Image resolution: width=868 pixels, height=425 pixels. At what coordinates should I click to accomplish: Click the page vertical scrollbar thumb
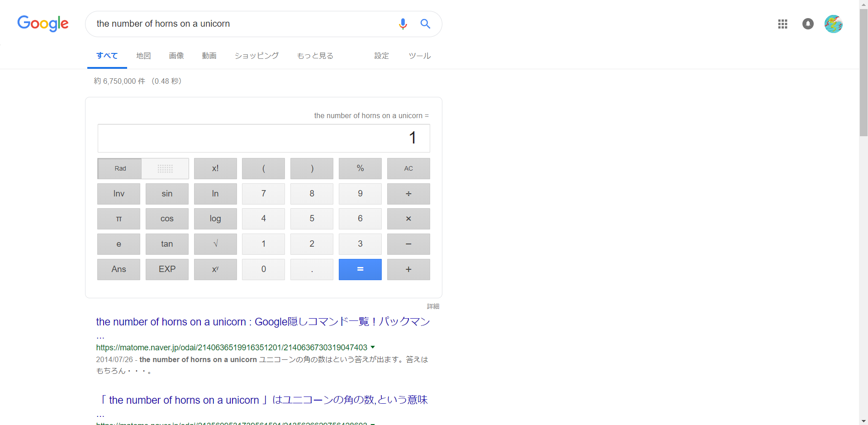863,72
